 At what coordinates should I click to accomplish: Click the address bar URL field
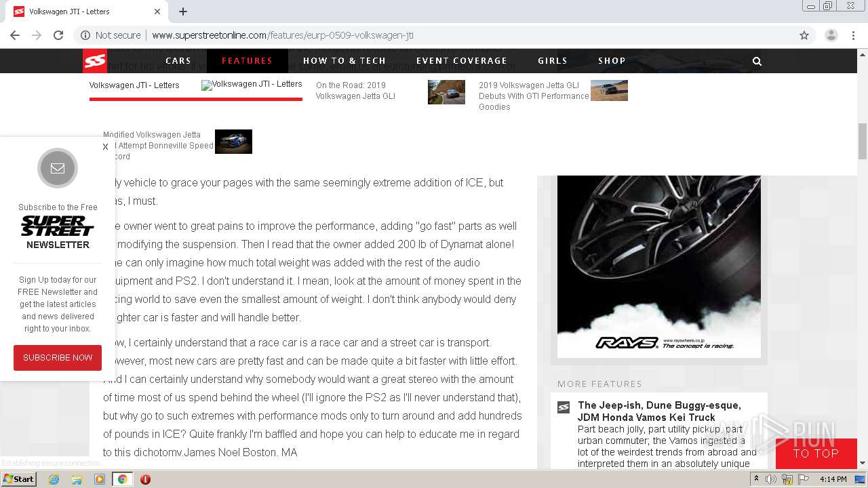click(434, 35)
